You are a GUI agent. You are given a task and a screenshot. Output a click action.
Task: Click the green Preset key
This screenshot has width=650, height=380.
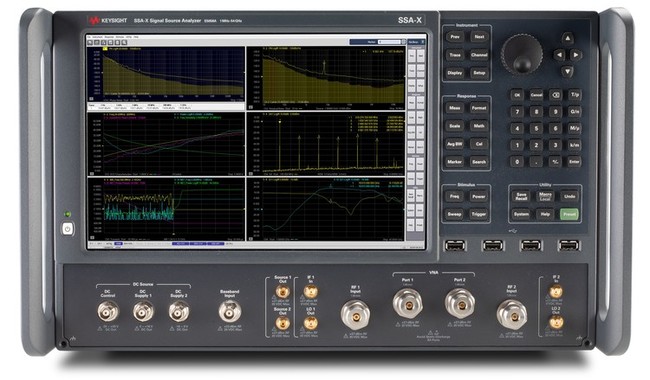click(569, 214)
